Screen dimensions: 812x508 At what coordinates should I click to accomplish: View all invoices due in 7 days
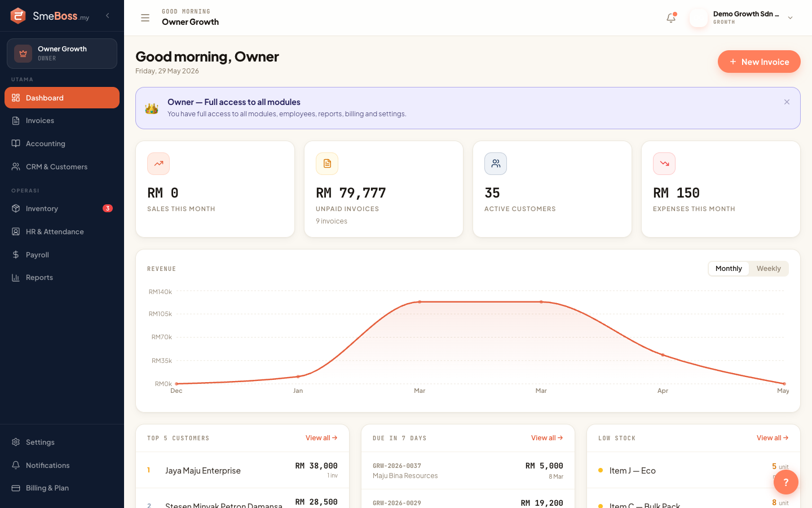point(547,438)
